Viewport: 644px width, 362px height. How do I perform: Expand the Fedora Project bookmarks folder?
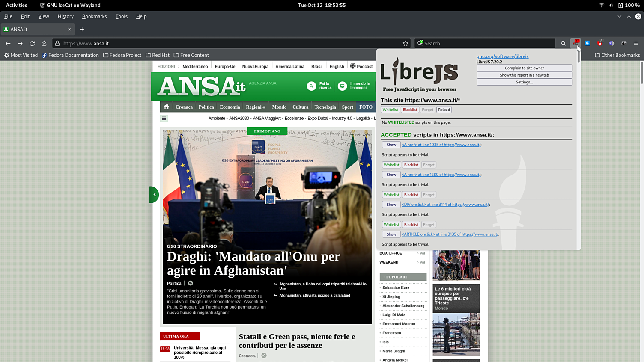(122, 55)
